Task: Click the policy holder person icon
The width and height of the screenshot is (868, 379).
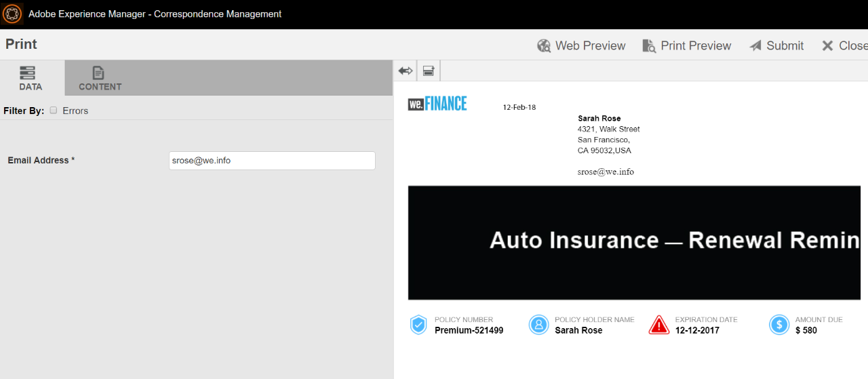Action: pyautogui.click(x=538, y=325)
